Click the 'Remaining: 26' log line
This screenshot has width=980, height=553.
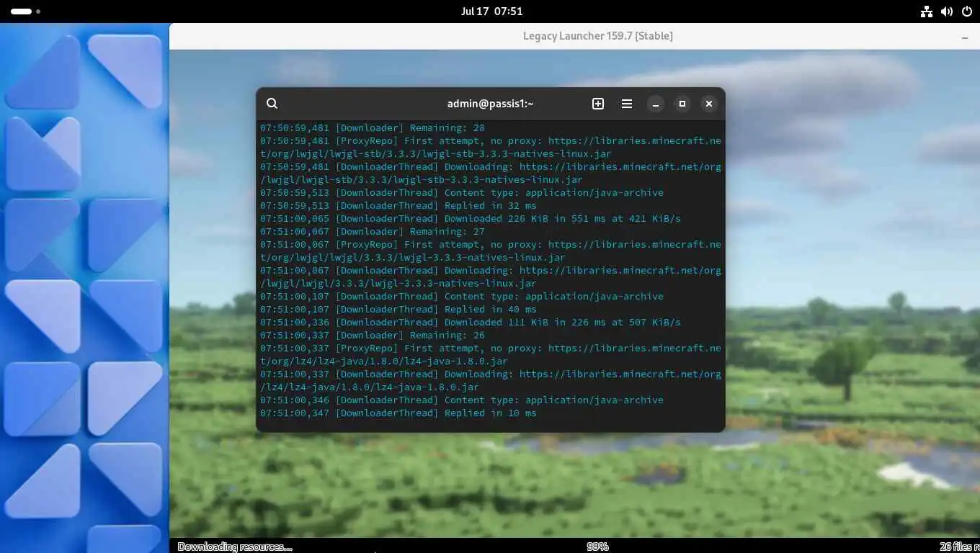373,336
